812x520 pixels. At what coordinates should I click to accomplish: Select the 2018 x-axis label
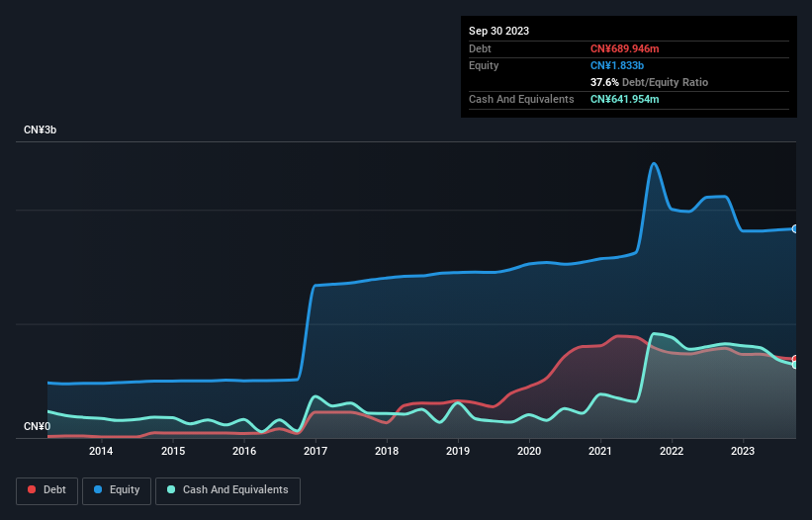[x=387, y=451]
